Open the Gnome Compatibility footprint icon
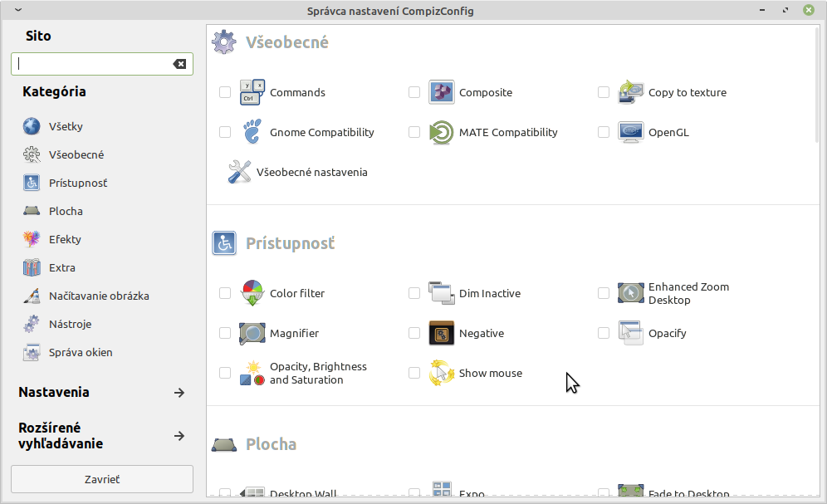 [252, 132]
